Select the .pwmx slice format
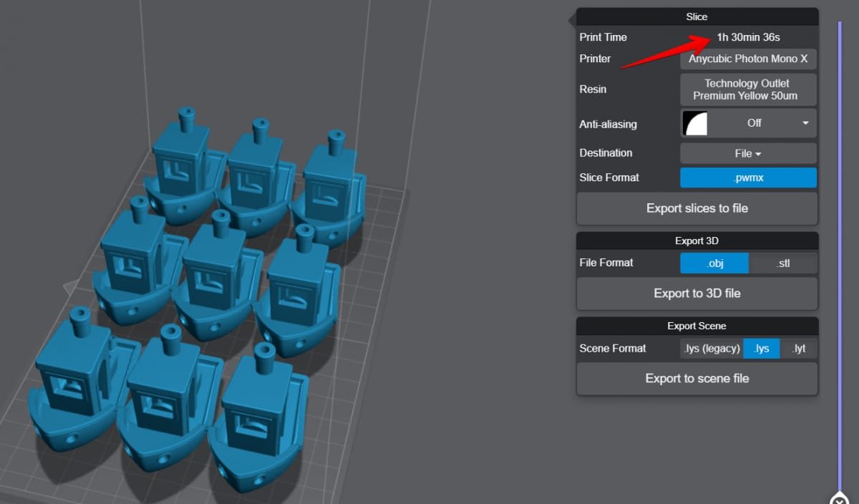 tap(748, 178)
